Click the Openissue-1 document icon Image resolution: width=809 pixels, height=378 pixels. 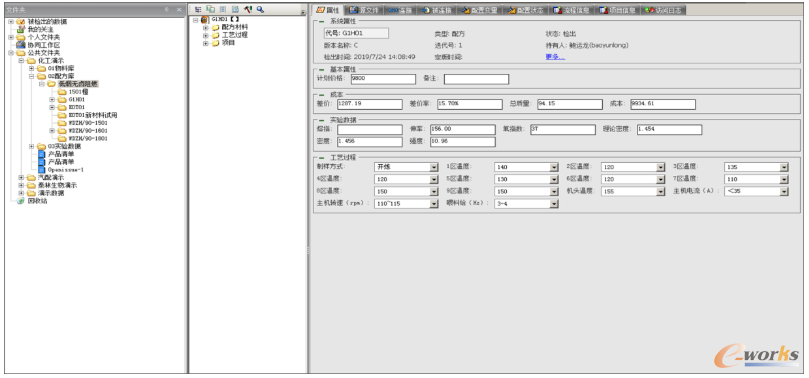41,169
